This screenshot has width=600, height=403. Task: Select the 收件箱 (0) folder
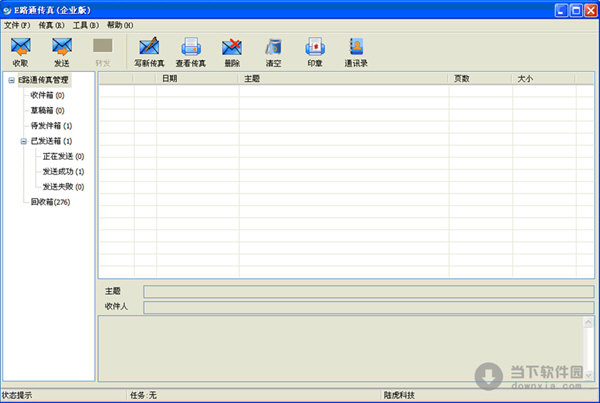tap(47, 95)
